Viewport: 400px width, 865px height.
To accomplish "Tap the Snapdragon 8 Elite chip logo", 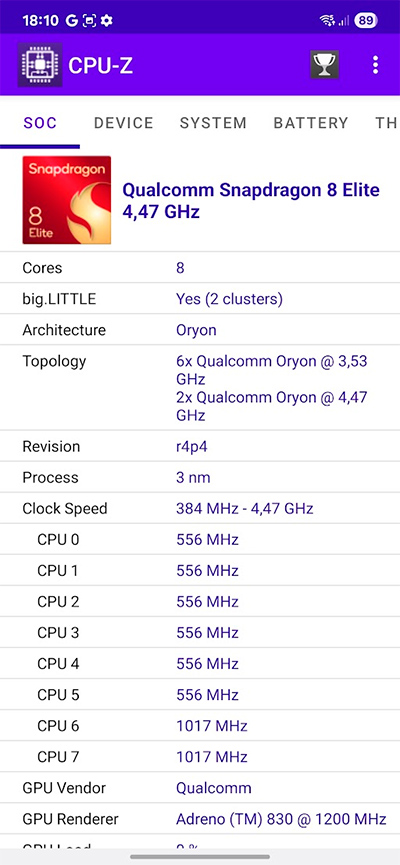I will (x=67, y=200).
